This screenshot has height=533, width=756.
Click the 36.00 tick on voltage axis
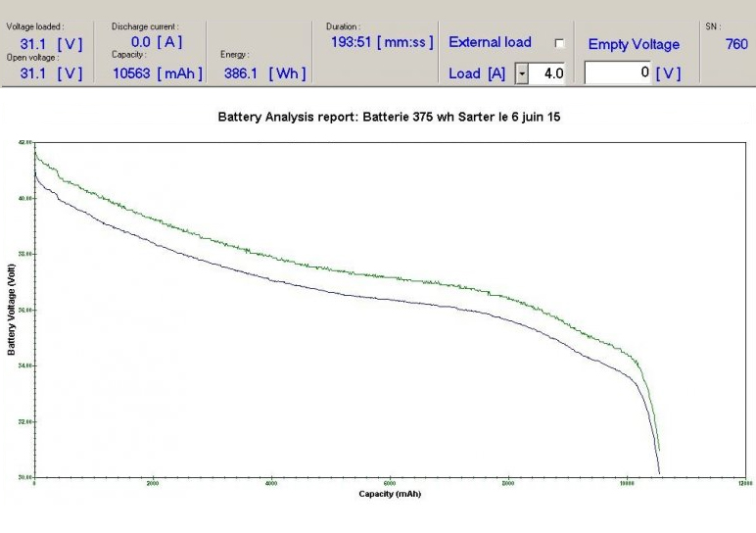[x=25, y=310]
